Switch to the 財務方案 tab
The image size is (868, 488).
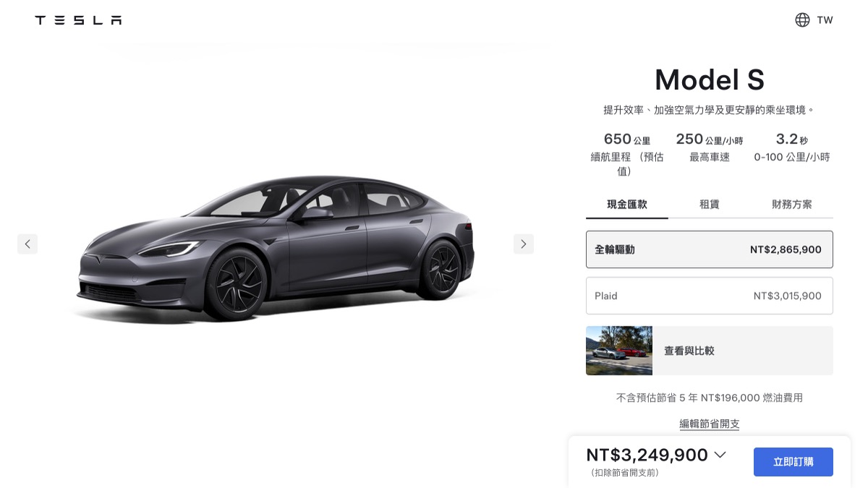(x=792, y=205)
